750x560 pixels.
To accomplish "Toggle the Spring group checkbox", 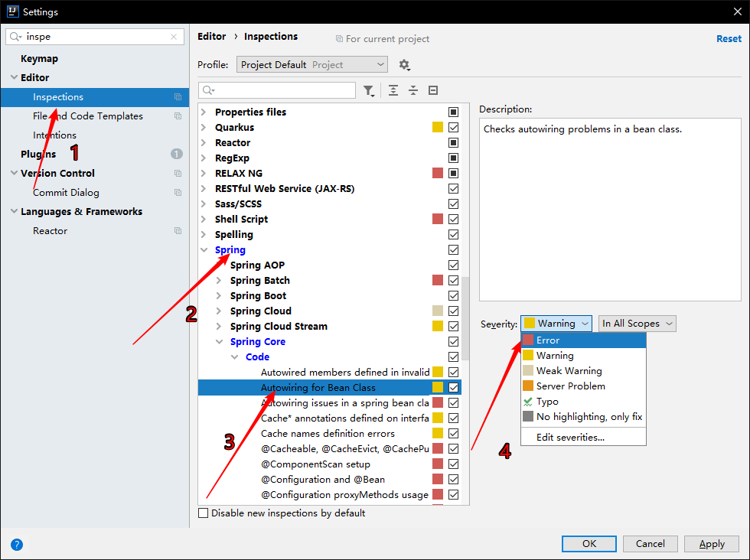I will [453, 249].
